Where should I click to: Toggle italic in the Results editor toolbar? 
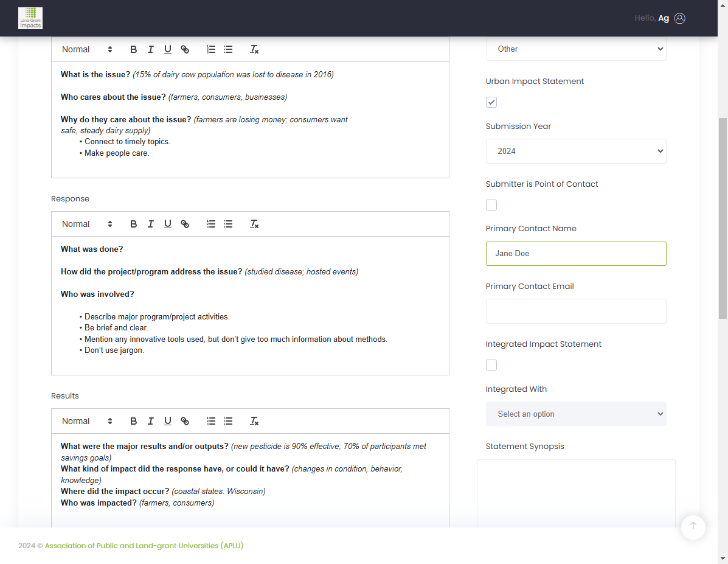(x=150, y=421)
